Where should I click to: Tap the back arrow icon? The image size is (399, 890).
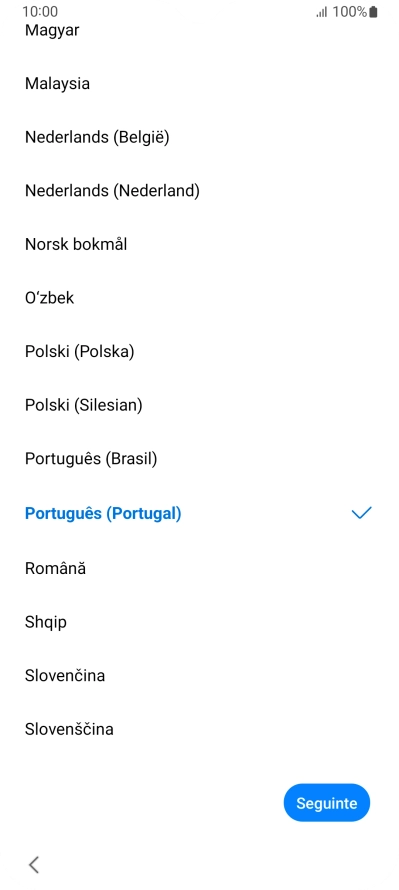(34, 864)
